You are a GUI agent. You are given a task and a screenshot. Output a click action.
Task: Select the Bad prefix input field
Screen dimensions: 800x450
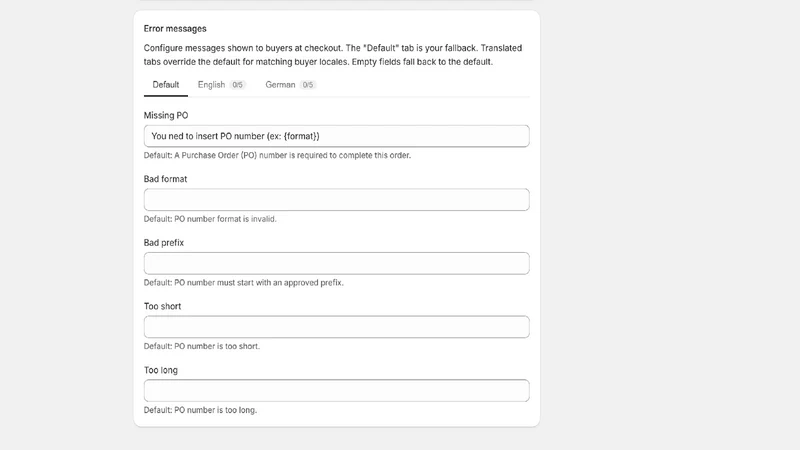tap(336, 263)
